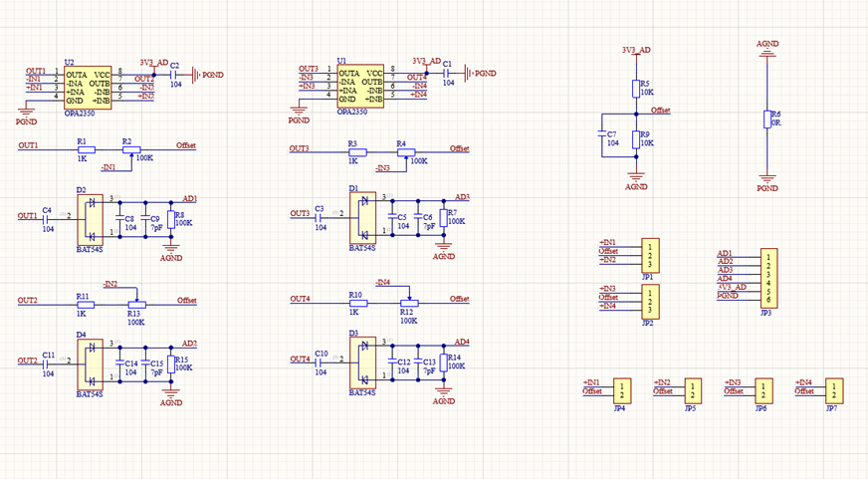Viewport: 868px width, 479px height.
Task: Click resistor R1 1K symbol
Action: (x=86, y=150)
